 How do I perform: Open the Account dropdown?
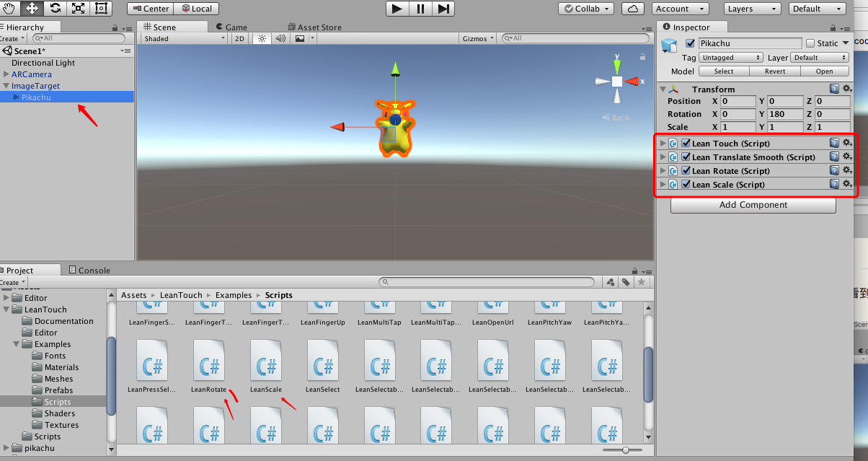[681, 9]
